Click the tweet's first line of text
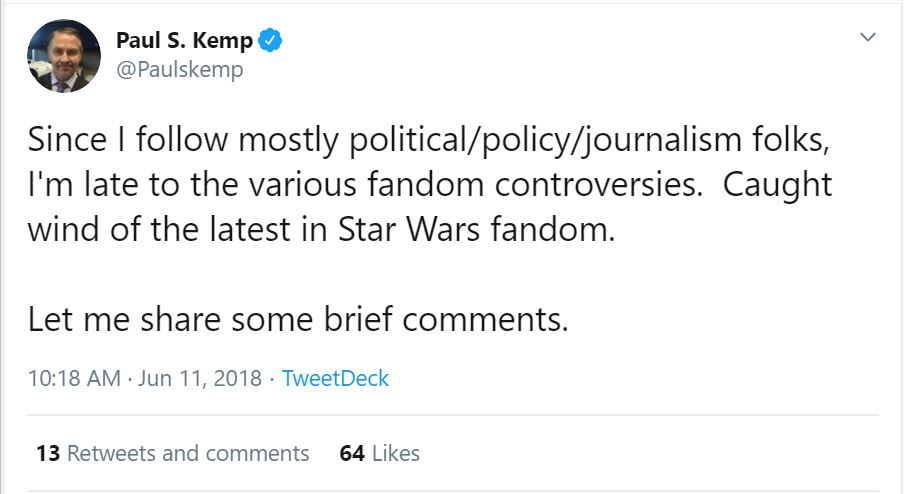911x494 pixels. pos(428,142)
